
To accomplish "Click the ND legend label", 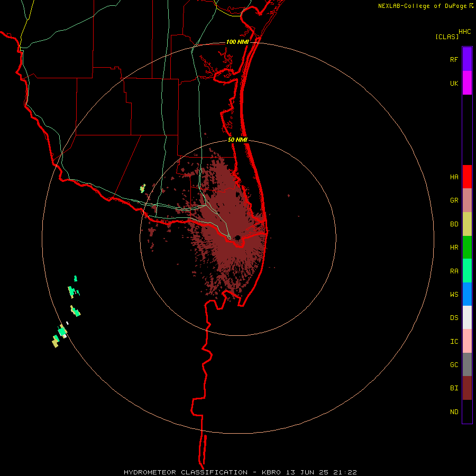I will 454,412.
